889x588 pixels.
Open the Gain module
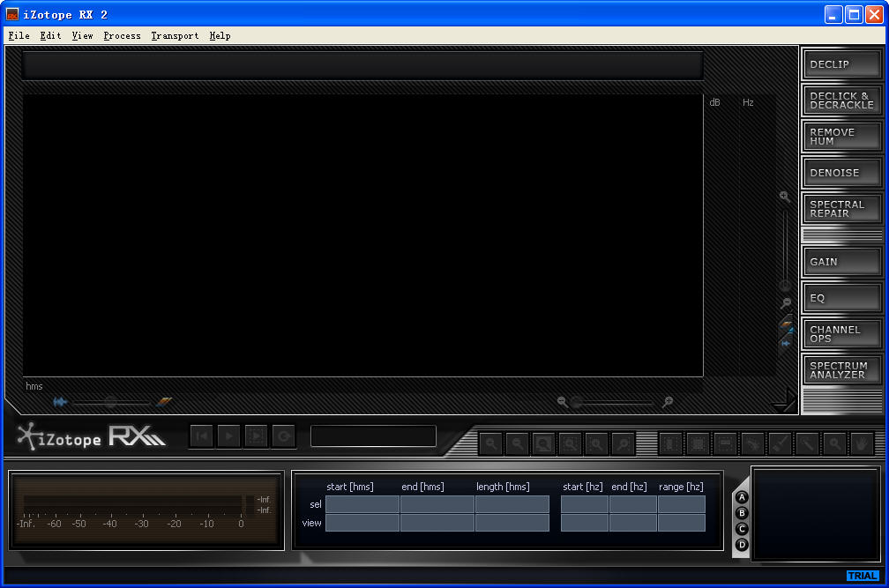(842, 262)
